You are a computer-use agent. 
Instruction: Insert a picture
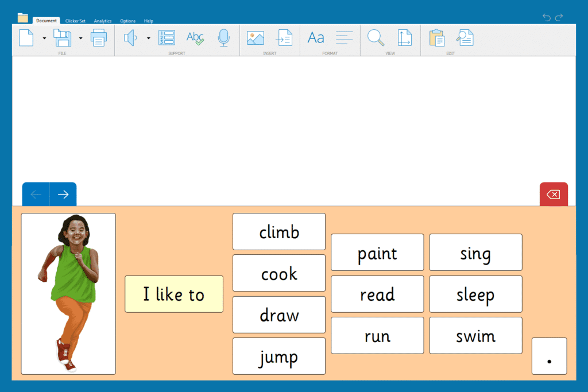pyautogui.click(x=256, y=38)
